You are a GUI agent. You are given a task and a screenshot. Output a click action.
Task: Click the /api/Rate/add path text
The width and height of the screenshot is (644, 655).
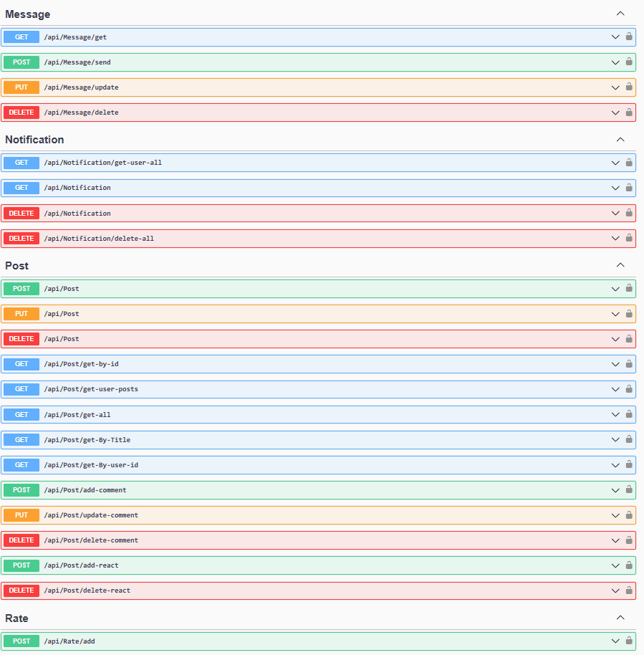[x=69, y=641]
